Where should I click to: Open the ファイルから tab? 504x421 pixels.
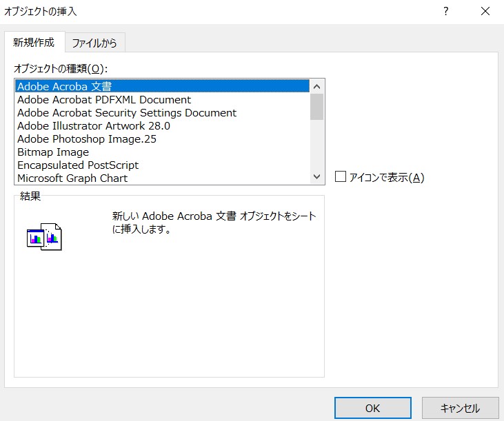(x=94, y=43)
